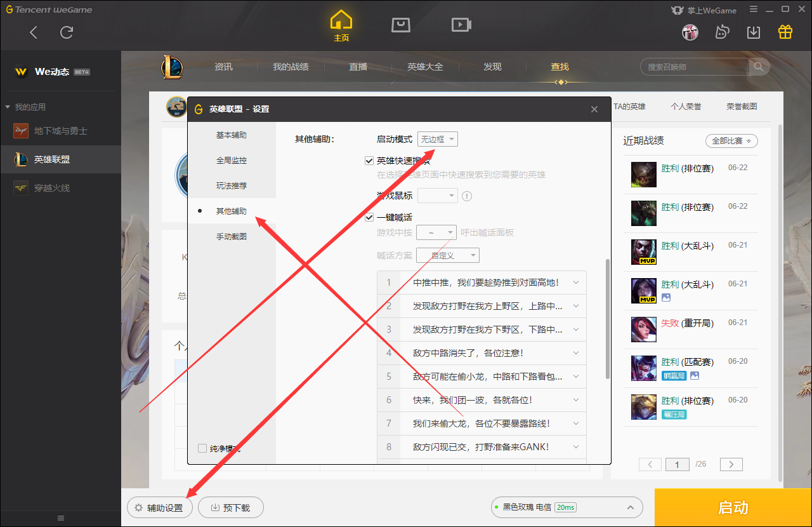Open 基本辅助 settings section
This screenshot has width=812, height=527.
[x=232, y=135]
